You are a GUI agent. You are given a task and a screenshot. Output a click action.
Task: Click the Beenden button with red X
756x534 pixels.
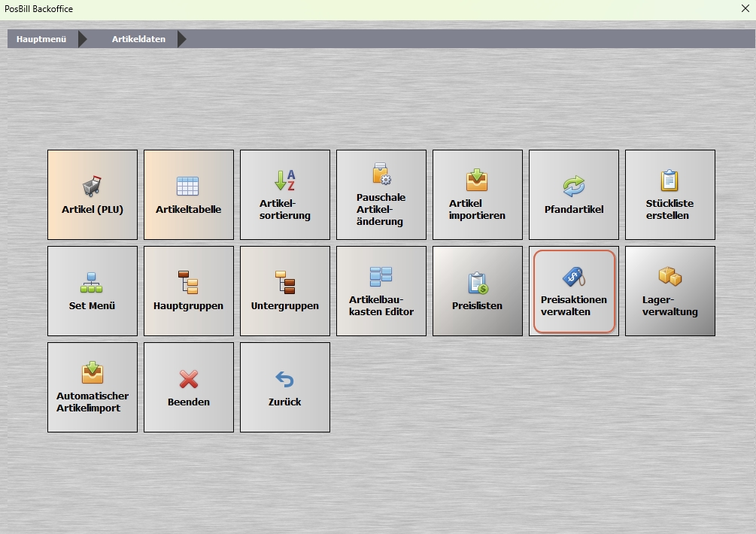pos(189,387)
